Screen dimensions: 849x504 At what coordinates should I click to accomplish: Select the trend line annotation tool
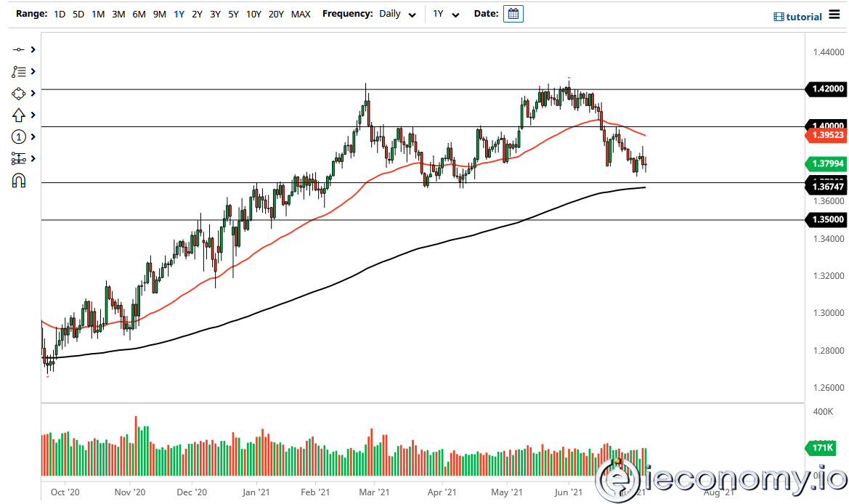[18, 71]
